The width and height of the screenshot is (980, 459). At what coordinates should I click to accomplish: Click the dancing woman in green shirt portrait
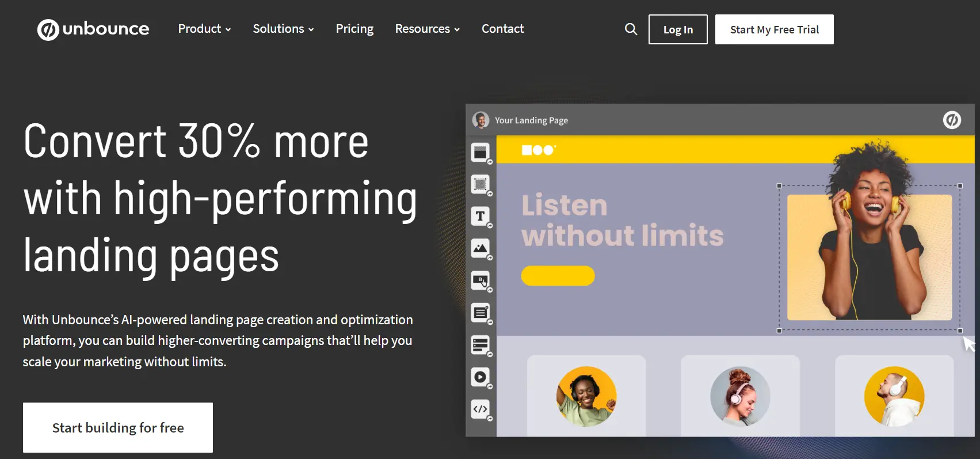(586, 396)
